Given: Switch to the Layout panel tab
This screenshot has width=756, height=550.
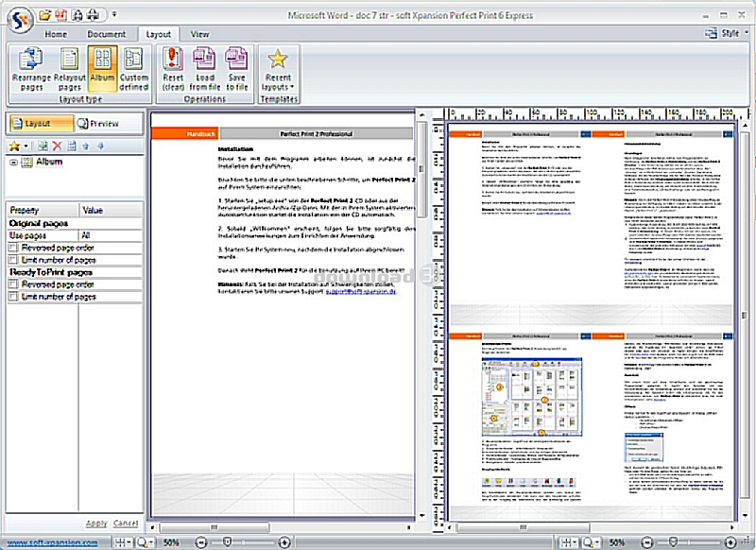Looking at the screenshot, I should (x=42, y=124).
